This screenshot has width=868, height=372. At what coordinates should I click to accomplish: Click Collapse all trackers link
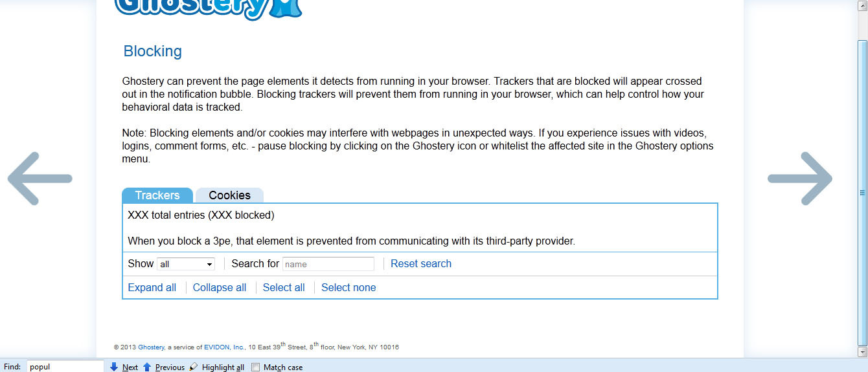[220, 288]
